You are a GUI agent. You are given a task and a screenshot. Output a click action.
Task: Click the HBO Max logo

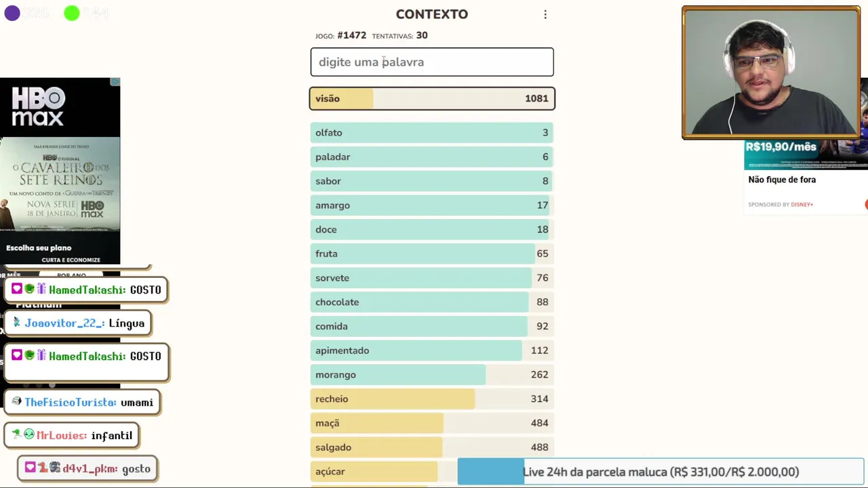[39, 107]
